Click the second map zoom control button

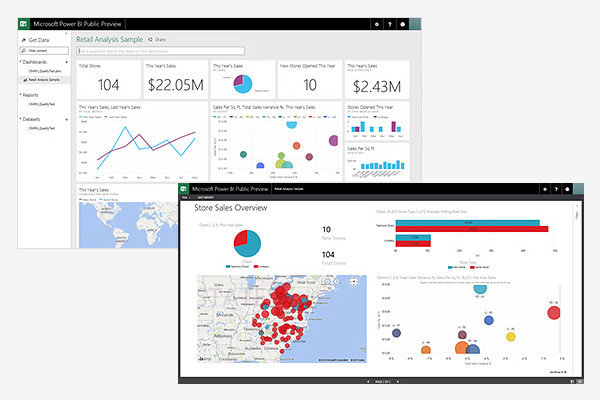tap(337, 282)
